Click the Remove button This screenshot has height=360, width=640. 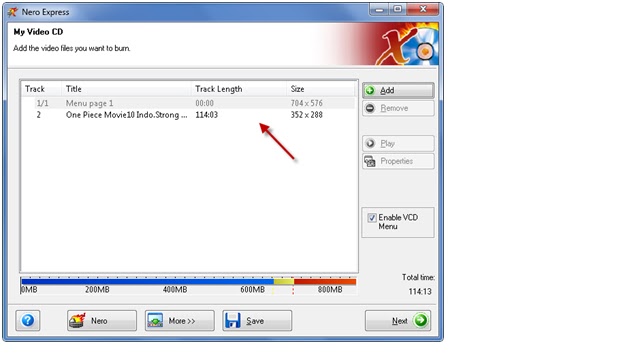(398, 108)
